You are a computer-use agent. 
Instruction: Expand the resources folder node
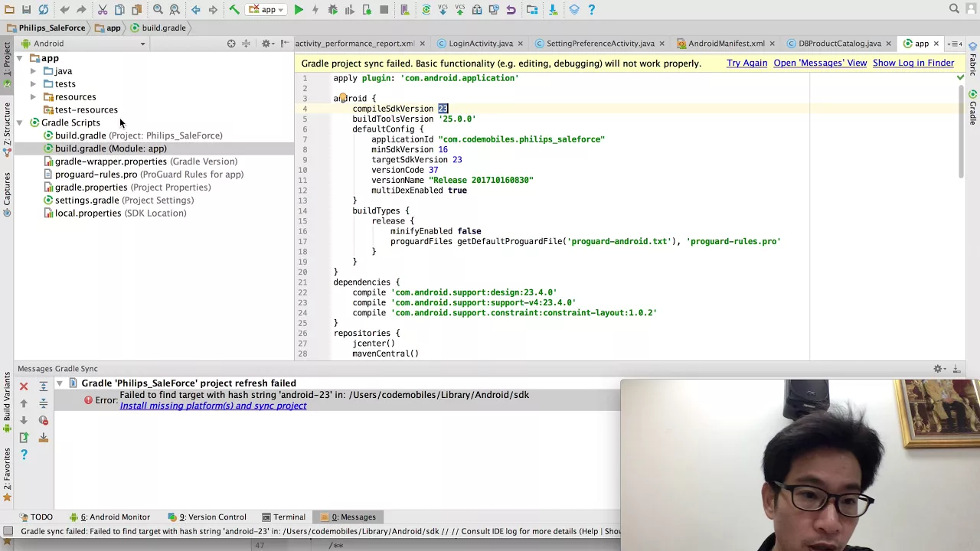pos(33,97)
